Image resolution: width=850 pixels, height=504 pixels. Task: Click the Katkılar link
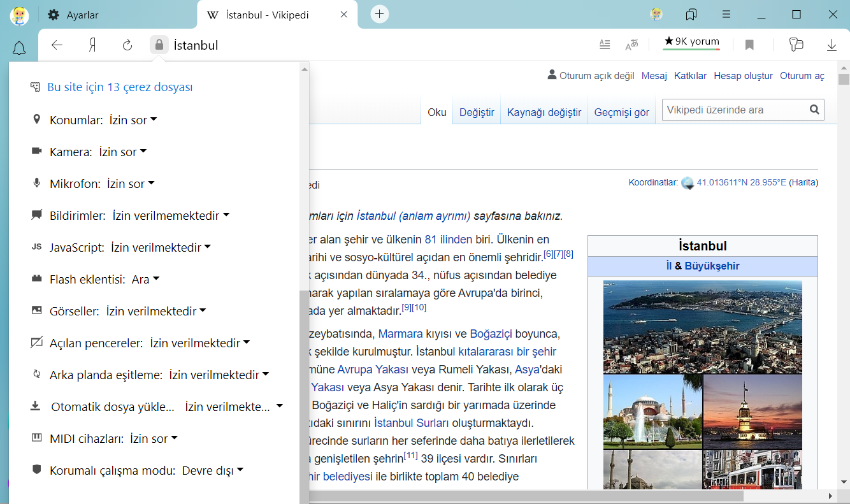690,76
